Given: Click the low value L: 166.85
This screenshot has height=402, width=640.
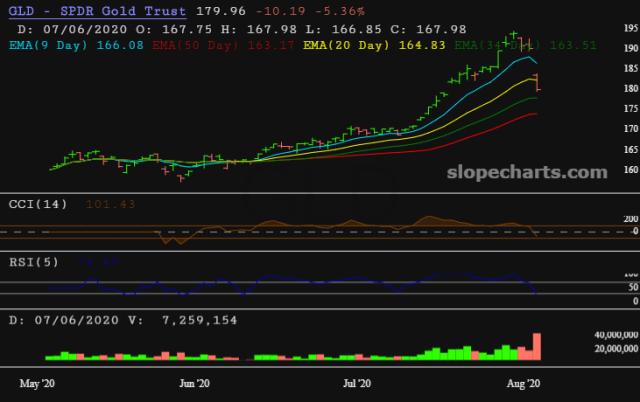Looking at the screenshot, I should (344, 29).
